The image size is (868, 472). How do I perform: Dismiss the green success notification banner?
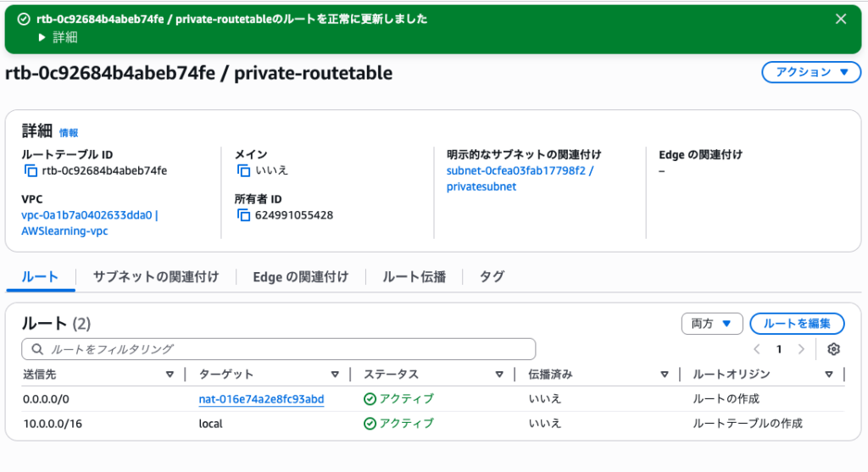point(840,19)
